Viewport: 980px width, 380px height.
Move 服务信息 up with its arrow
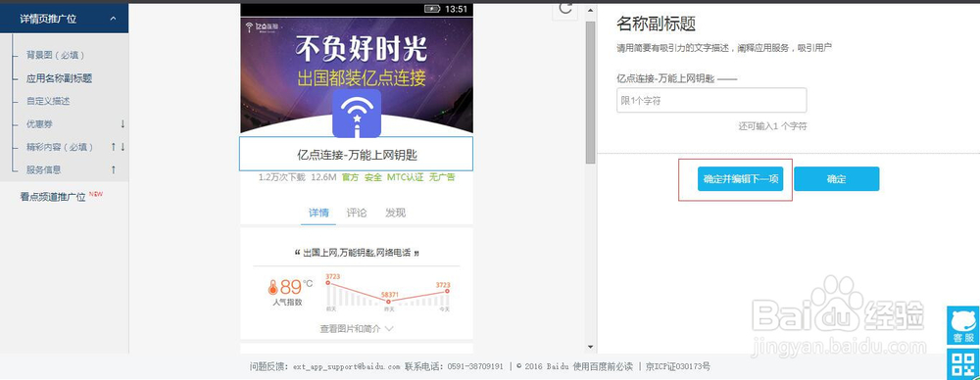(113, 169)
